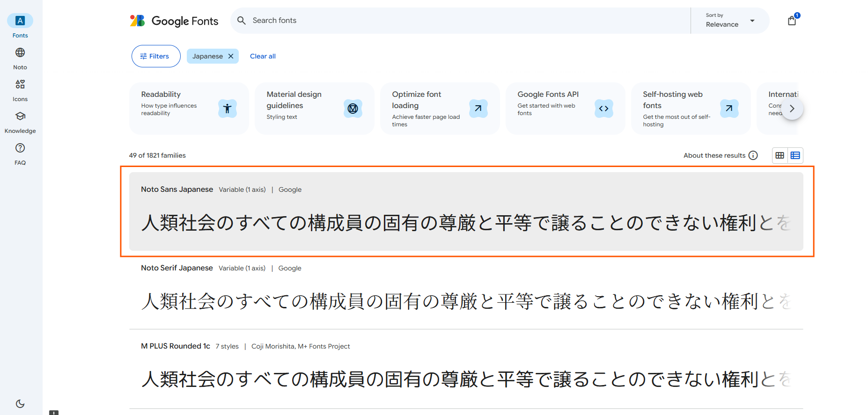
Task: Open the Google Fonts API card
Action: pyautogui.click(x=565, y=109)
